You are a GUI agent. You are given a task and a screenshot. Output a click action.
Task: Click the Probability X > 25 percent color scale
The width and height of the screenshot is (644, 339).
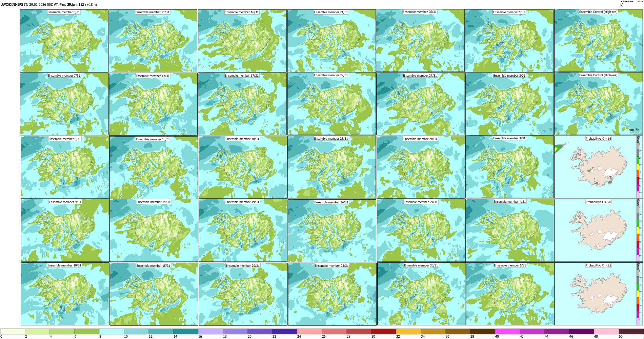[638, 294]
